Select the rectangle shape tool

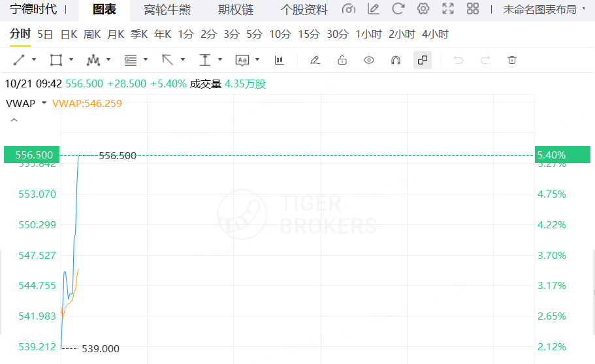(x=56, y=60)
